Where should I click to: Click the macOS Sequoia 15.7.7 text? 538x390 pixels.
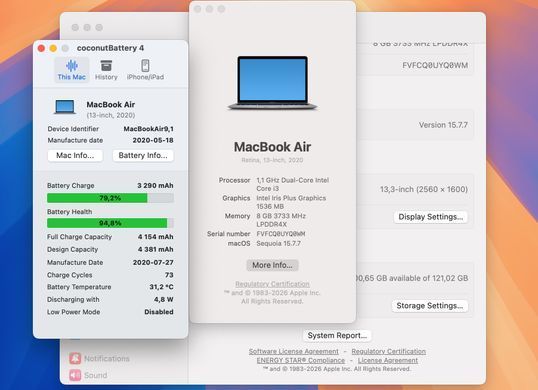278,244
